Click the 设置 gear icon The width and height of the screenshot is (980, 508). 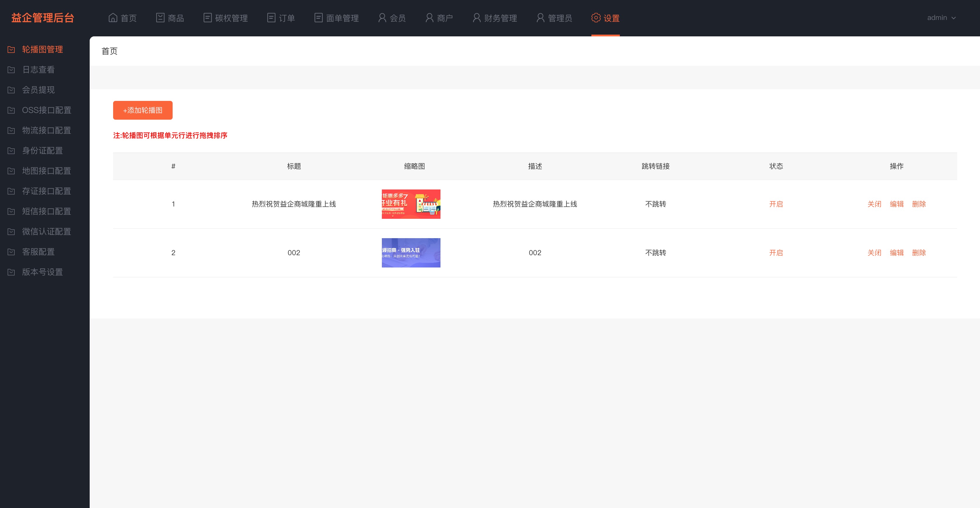[x=596, y=18]
